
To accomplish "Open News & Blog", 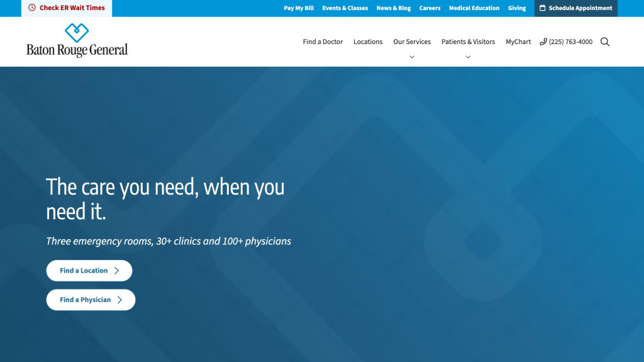I will coord(394,8).
